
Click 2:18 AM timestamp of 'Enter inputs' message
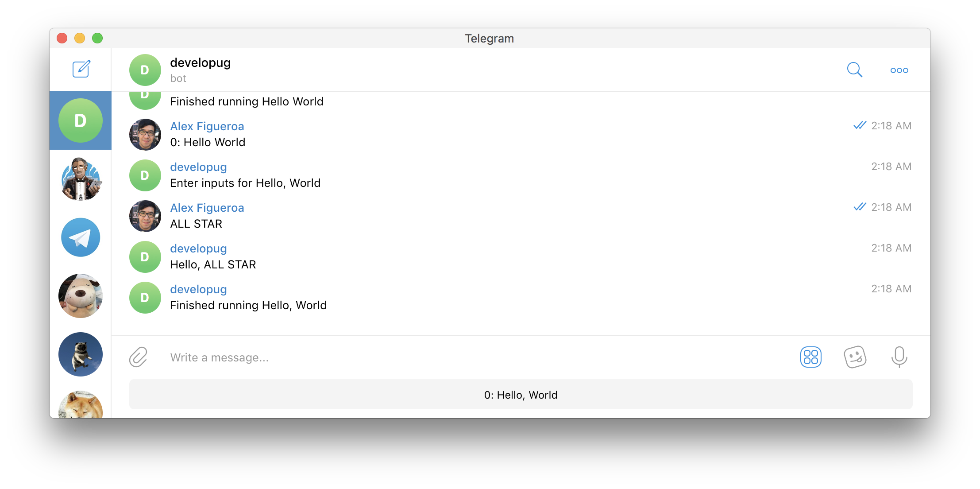[x=891, y=167]
